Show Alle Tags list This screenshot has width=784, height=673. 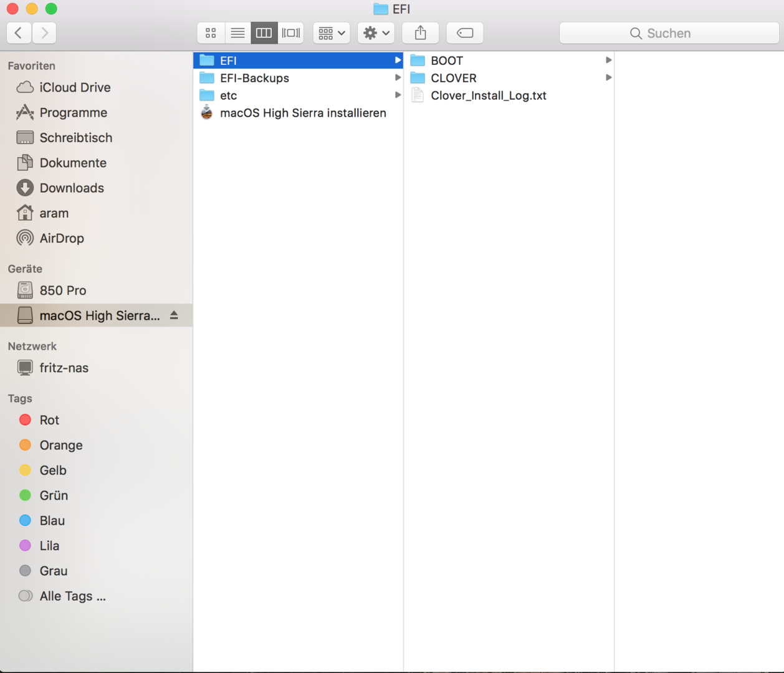[x=96, y=596]
